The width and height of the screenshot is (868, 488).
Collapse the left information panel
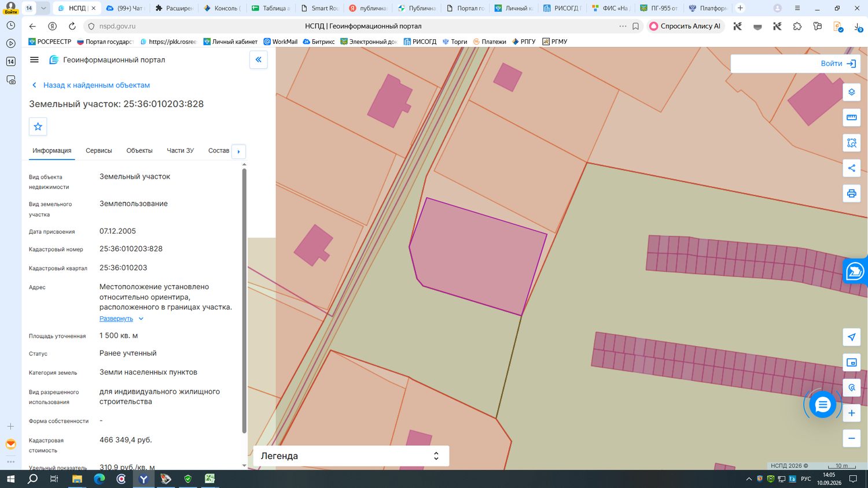pyautogui.click(x=259, y=60)
